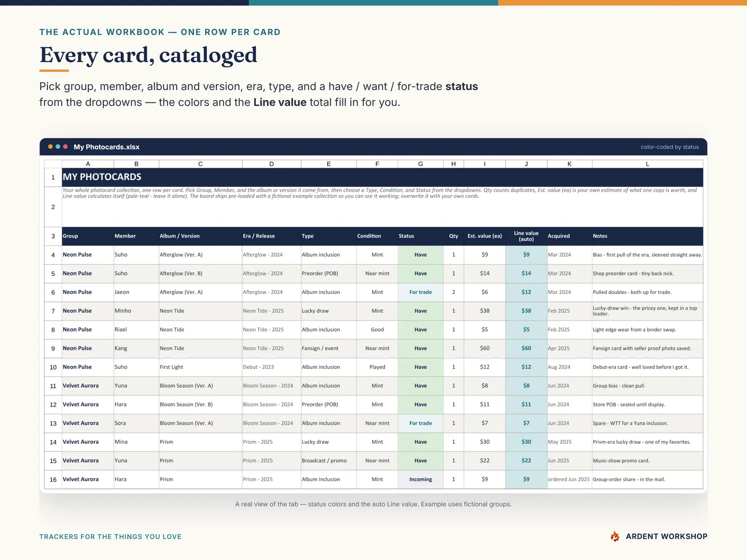Select the Condition cell 'Played' in row 10
Screen dimensions: 747x560
(x=377, y=367)
